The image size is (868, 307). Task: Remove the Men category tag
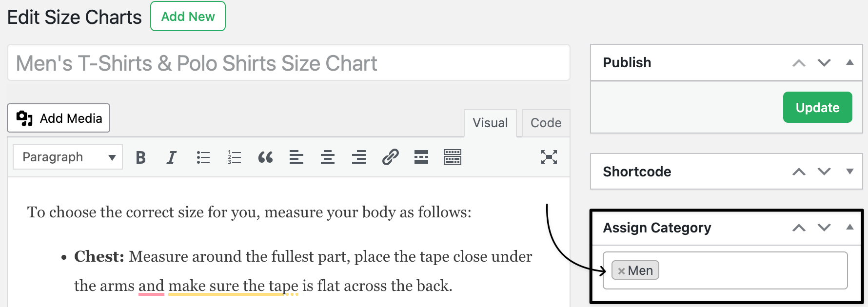tap(622, 270)
